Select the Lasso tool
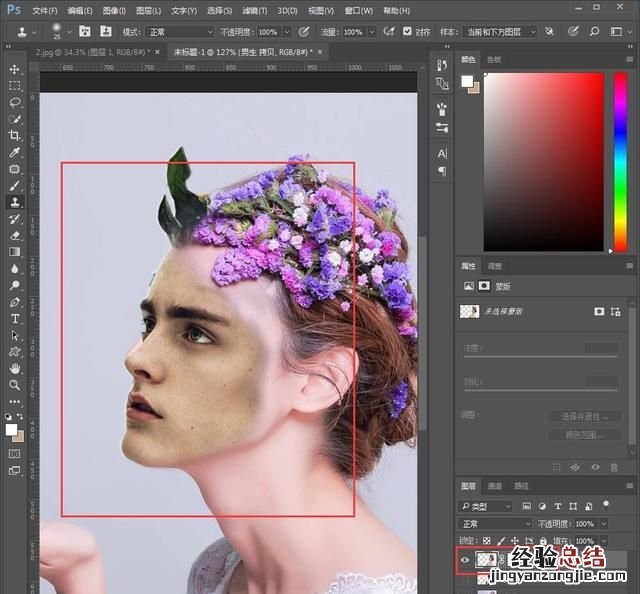Image resolution: width=640 pixels, height=594 pixels. click(x=15, y=102)
